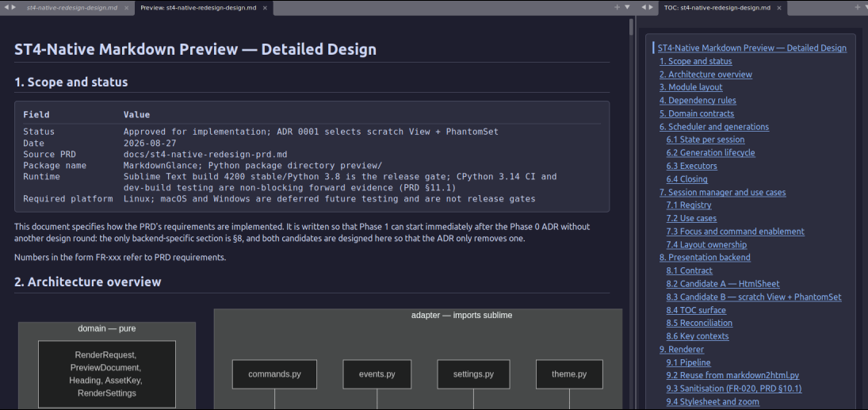Go to 8.5 Reconciliation
Viewport: 868px width, 410px height.
coord(700,323)
